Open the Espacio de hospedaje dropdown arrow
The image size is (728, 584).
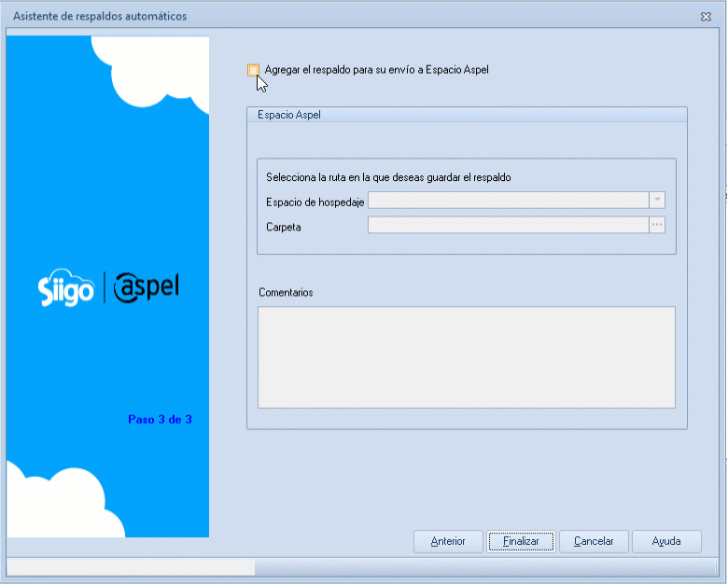pos(656,200)
